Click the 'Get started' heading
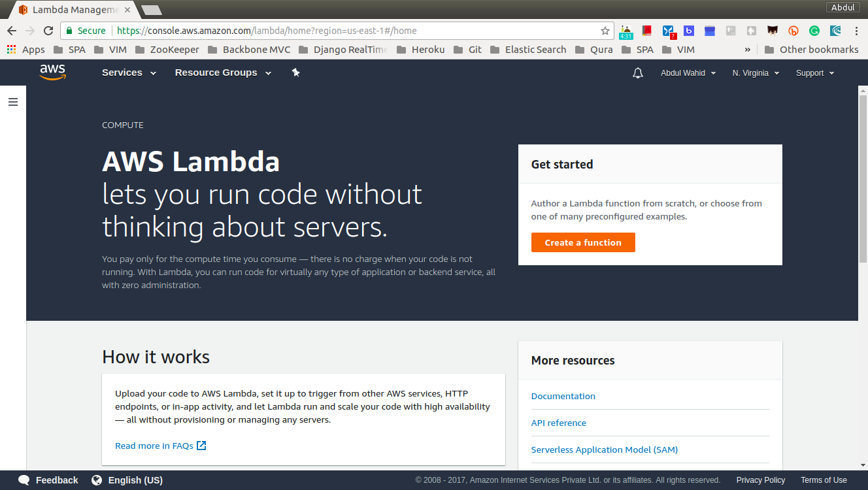The image size is (868, 490). [562, 164]
